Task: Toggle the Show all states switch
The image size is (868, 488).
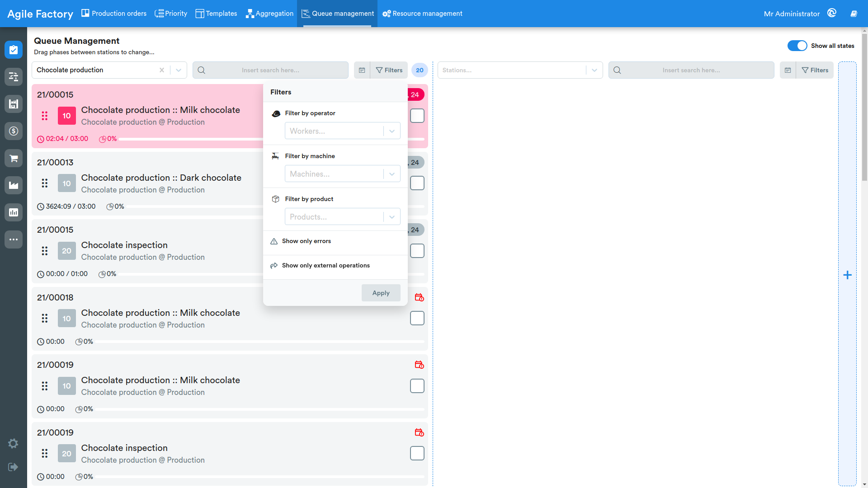Action: tap(797, 46)
